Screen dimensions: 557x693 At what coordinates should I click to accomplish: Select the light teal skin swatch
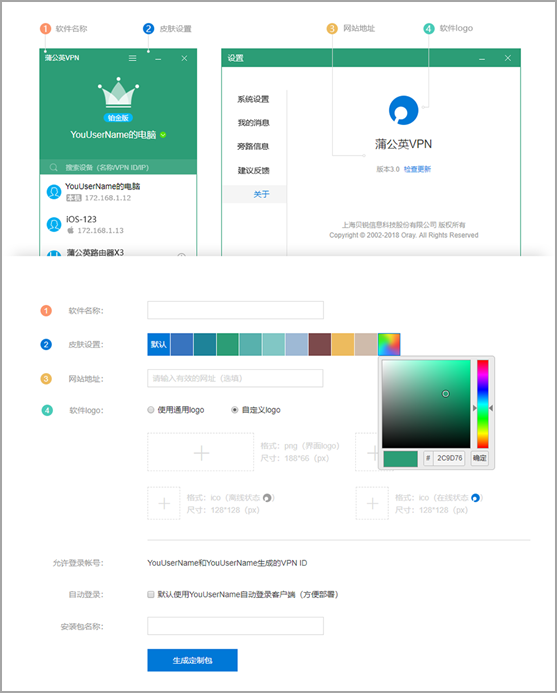pos(251,344)
